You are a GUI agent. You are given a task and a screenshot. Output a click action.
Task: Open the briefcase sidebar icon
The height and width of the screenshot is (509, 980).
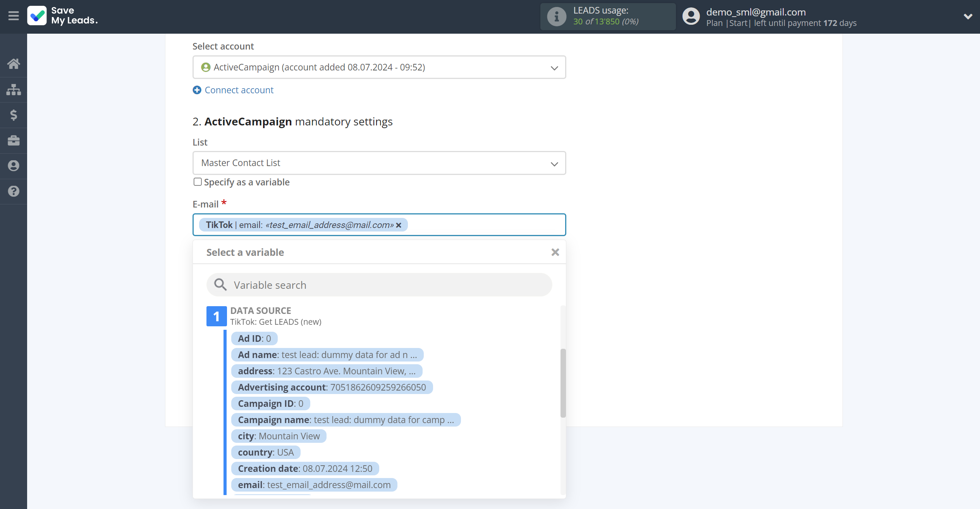point(14,141)
